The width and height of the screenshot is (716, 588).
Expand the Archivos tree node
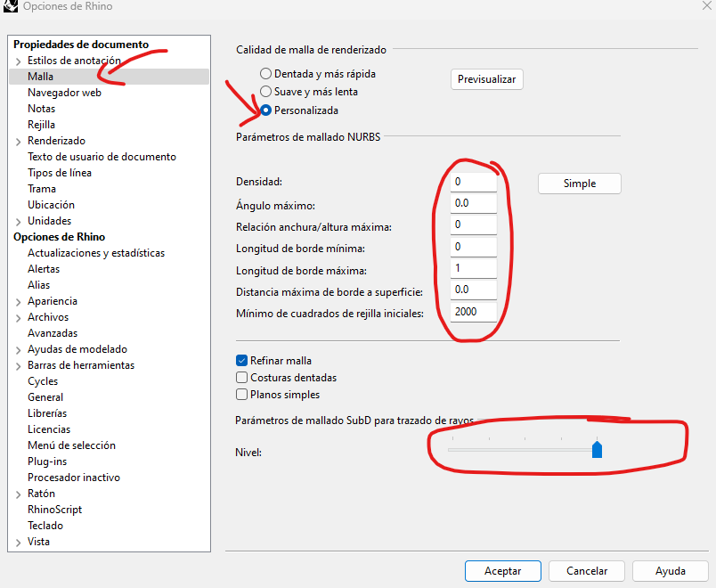19,318
